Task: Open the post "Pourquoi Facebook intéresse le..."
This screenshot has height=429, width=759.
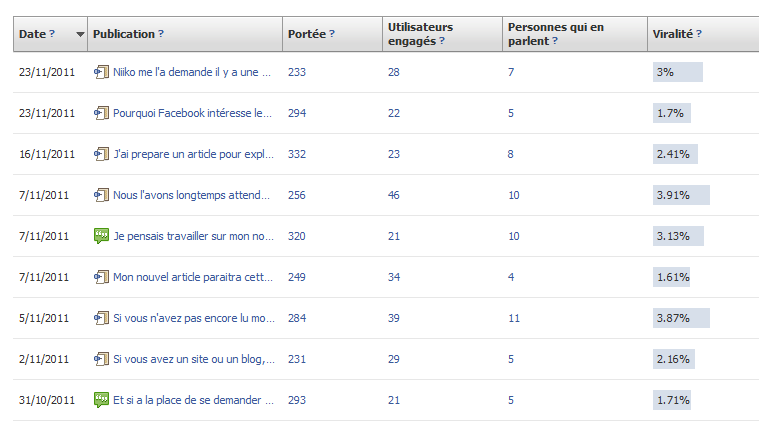Action: click(193, 113)
